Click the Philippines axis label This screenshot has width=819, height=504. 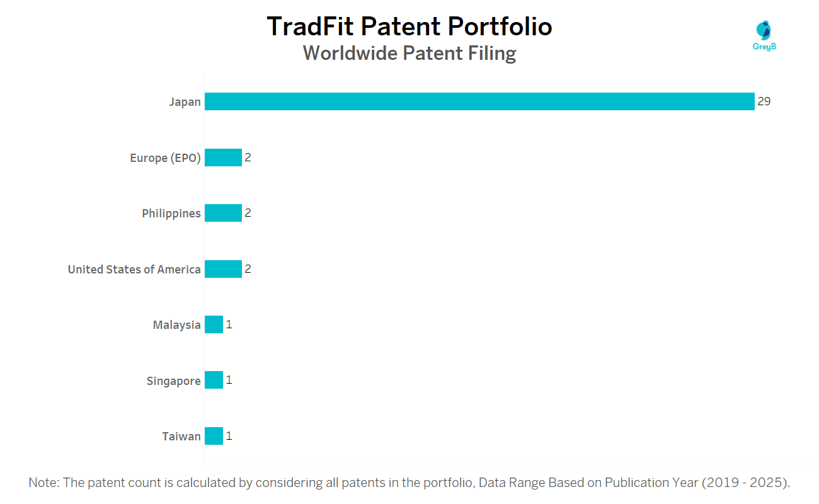pyautogui.click(x=171, y=214)
